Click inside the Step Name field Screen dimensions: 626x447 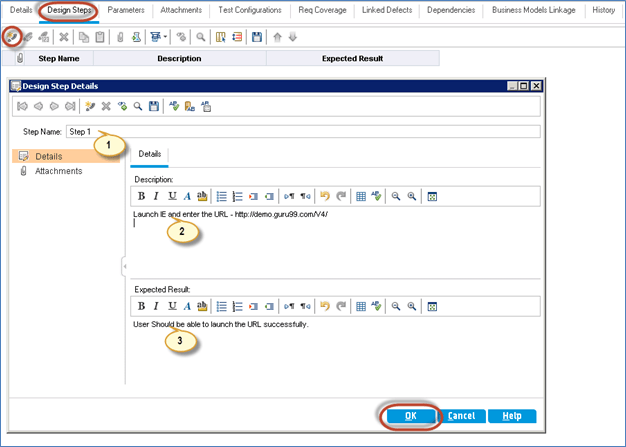tap(300, 131)
